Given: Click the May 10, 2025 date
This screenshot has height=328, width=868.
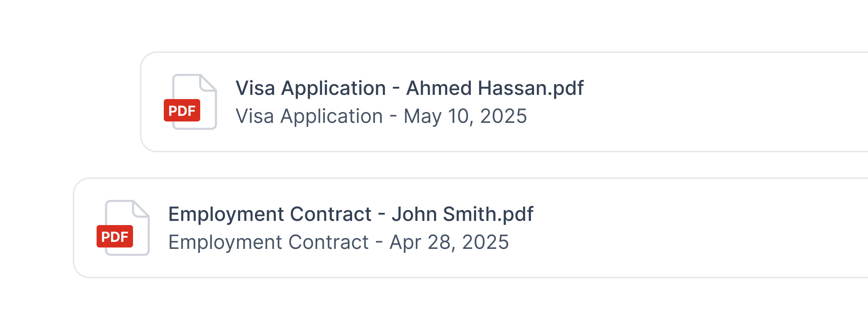Looking at the screenshot, I should click(x=465, y=116).
